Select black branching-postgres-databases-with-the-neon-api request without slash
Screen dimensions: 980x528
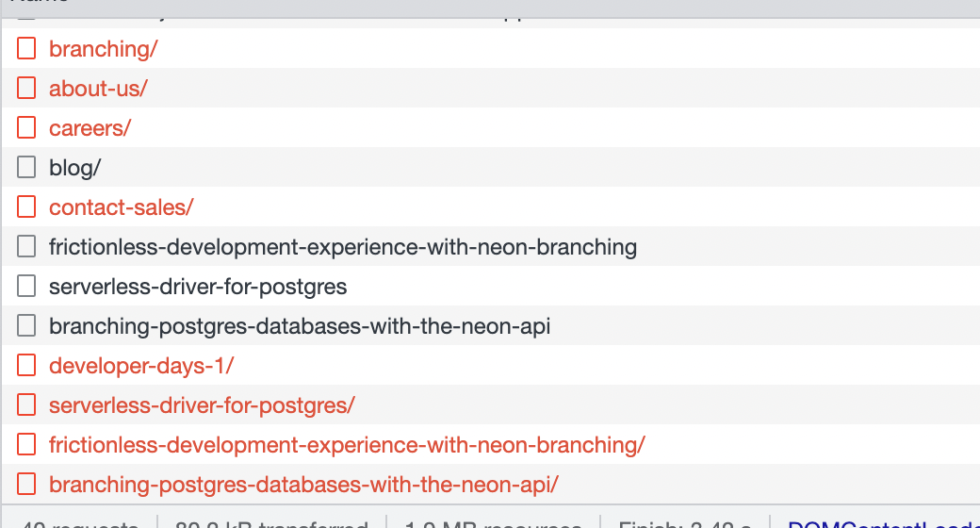click(x=300, y=326)
